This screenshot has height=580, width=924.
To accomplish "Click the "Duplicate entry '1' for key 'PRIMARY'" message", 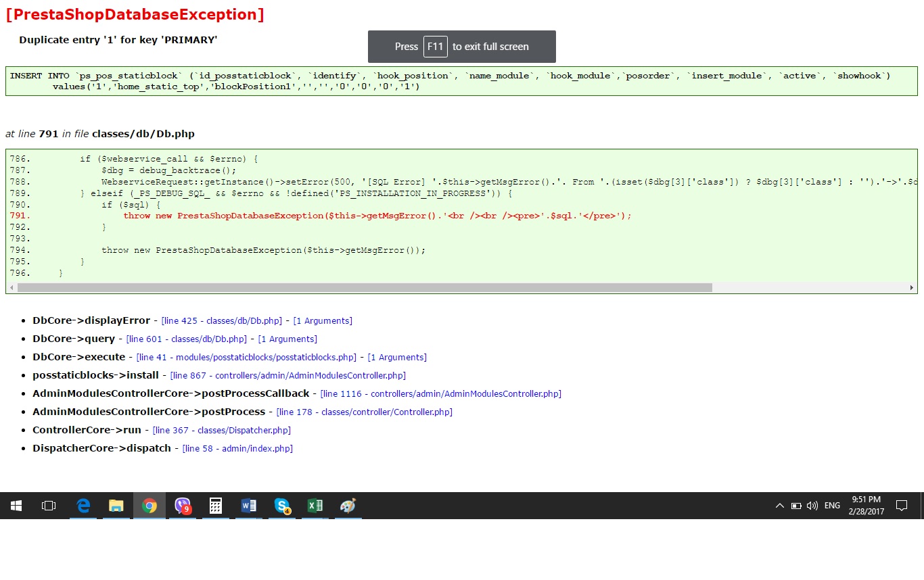I will pyautogui.click(x=118, y=40).
